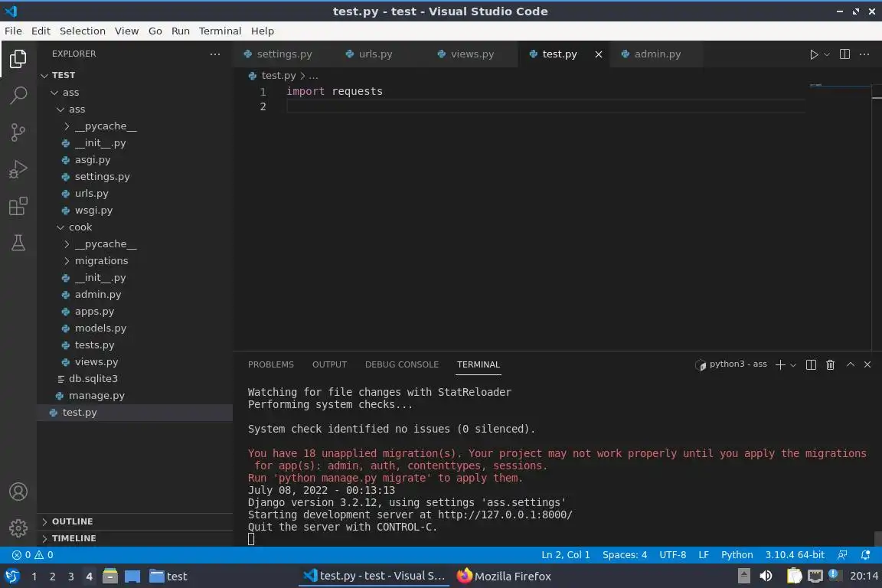Collapse the TEST workspace folder

(x=44, y=75)
